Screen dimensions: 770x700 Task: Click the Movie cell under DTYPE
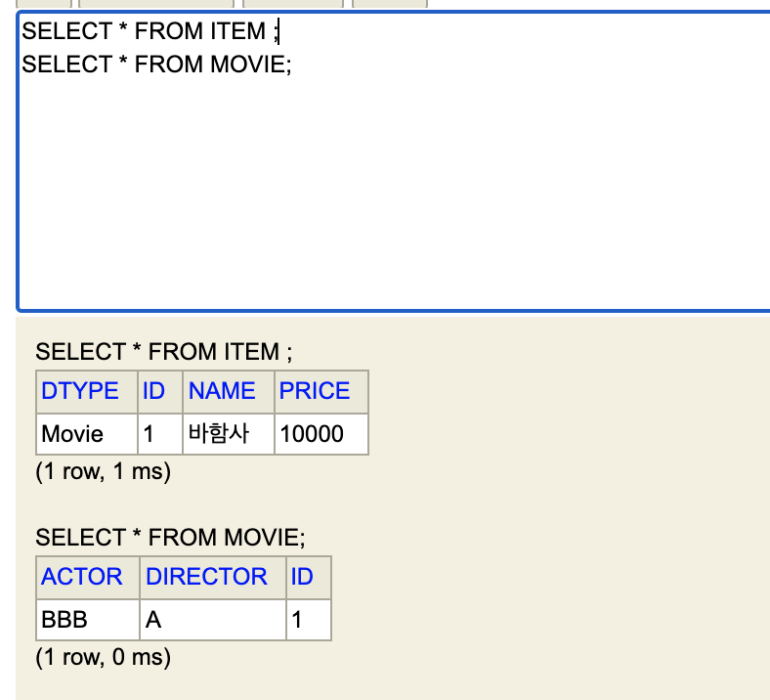[72, 434]
